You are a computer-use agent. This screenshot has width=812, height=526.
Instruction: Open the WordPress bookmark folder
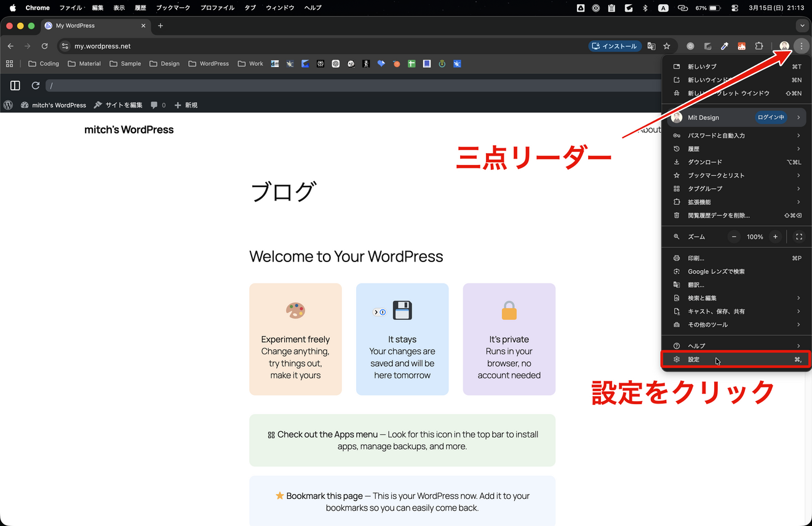pyautogui.click(x=209, y=63)
